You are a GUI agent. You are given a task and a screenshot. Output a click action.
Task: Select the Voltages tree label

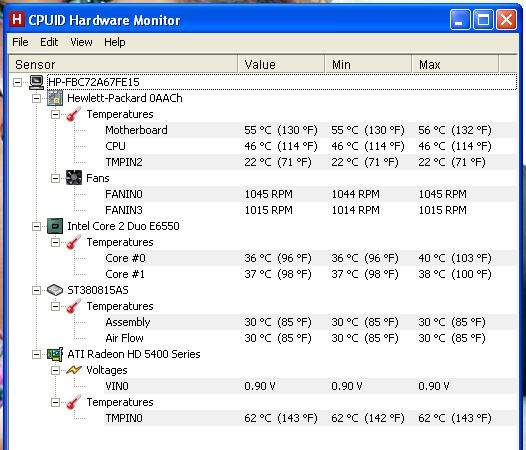107,370
